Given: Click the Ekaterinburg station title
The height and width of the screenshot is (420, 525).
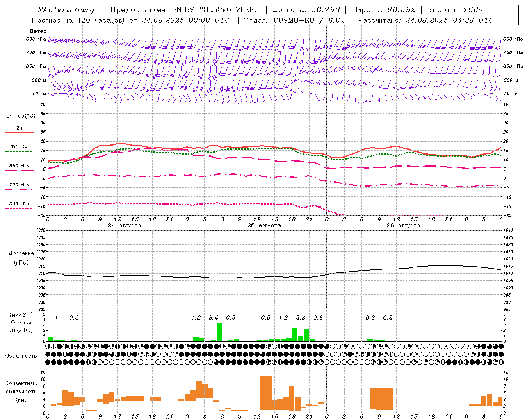Looking at the screenshot, I should click(66, 10).
